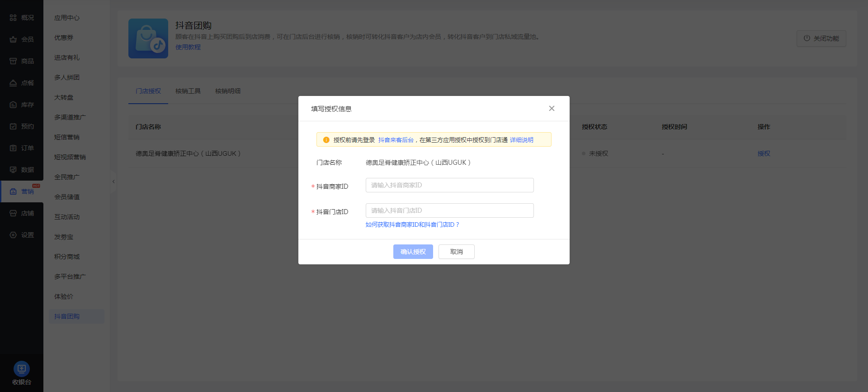Open 数据 data section
This screenshot has width=868, height=392.
tap(22, 170)
